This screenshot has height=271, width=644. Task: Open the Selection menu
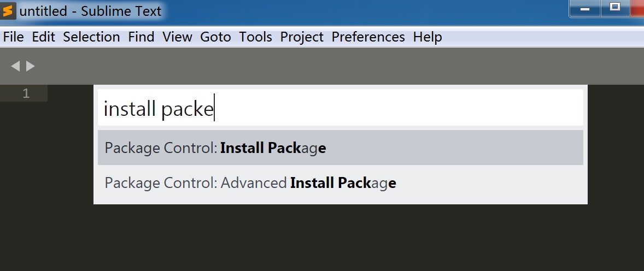tap(92, 37)
